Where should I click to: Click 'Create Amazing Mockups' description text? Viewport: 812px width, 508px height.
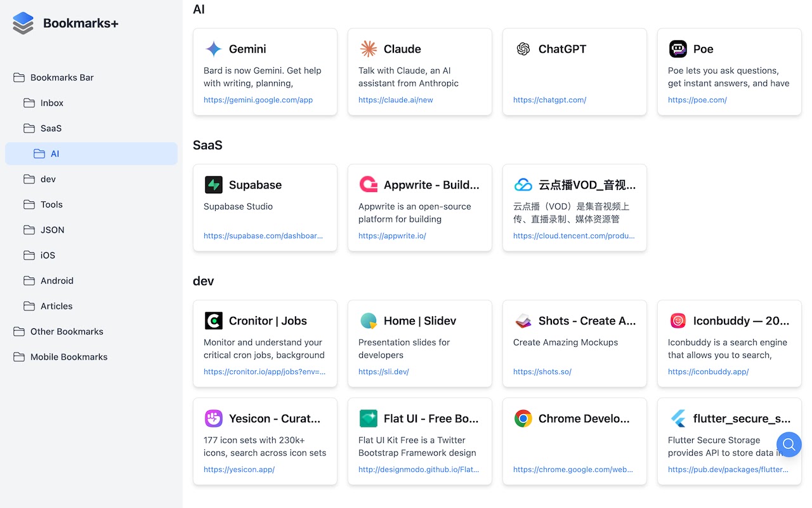(x=565, y=342)
